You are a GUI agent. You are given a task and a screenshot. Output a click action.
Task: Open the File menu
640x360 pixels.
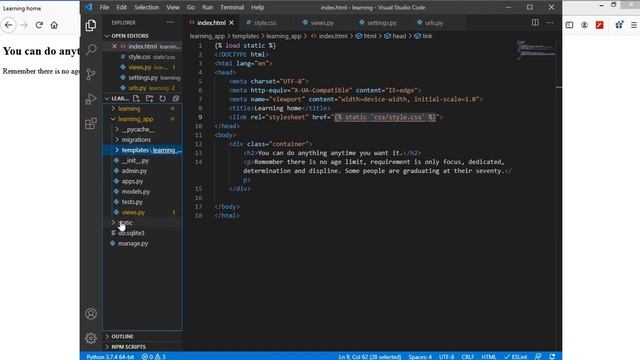pos(104,7)
